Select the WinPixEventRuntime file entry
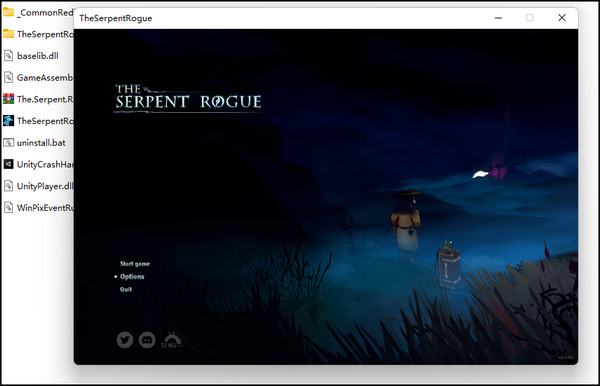Image resolution: width=600 pixels, height=386 pixels. (38, 208)
